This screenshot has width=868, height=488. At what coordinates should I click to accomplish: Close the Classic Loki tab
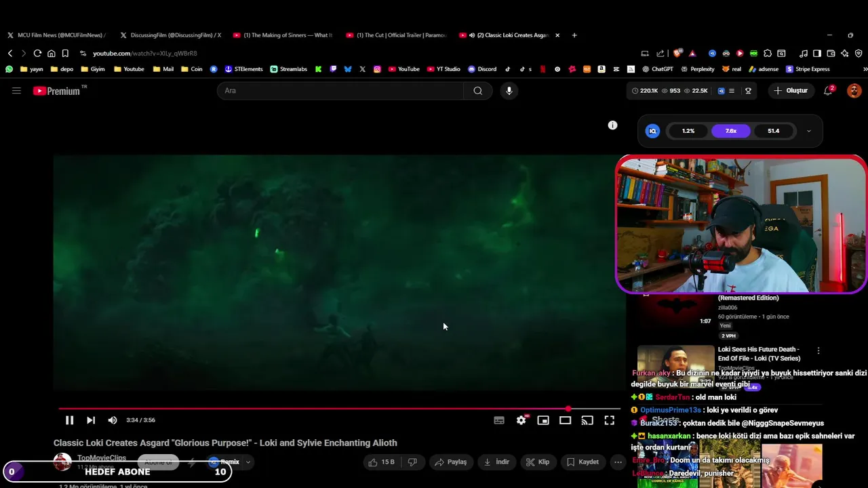pos(557,35)
